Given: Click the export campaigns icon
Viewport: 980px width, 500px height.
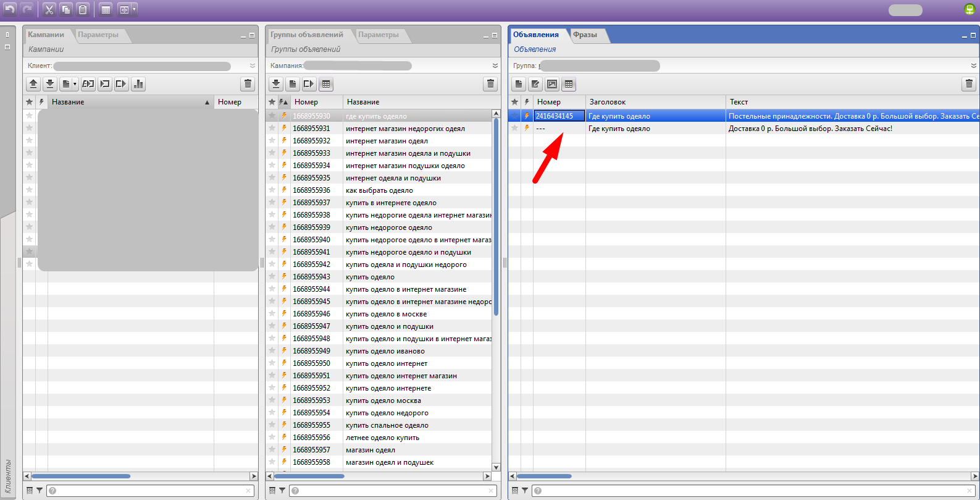Looking at the screenshot, I should [x=122, y=84].
